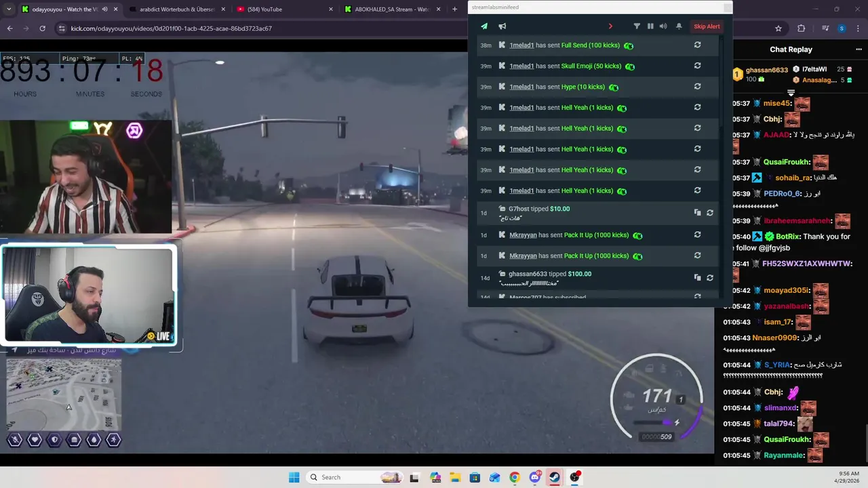The image size is (868, 488).
Task: Replay the Skull Emoji (50 kicks) alert
Action: click(697, 66)
